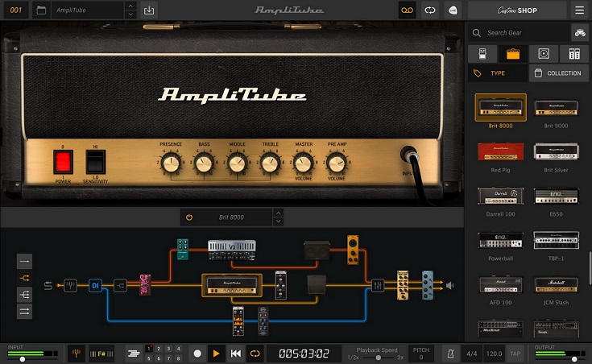The image size is (592, 364).
Task: Click the PRESENCE knob
Action: (x=171, y=163)
